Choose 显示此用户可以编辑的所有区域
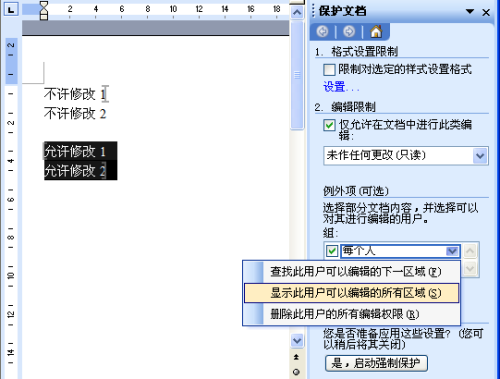 coord(352,293)
